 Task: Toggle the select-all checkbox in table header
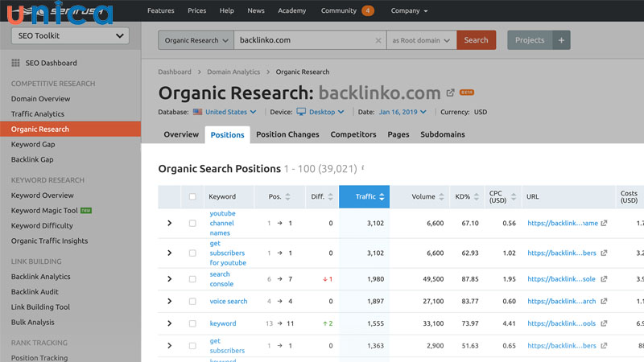coord(192,196)
